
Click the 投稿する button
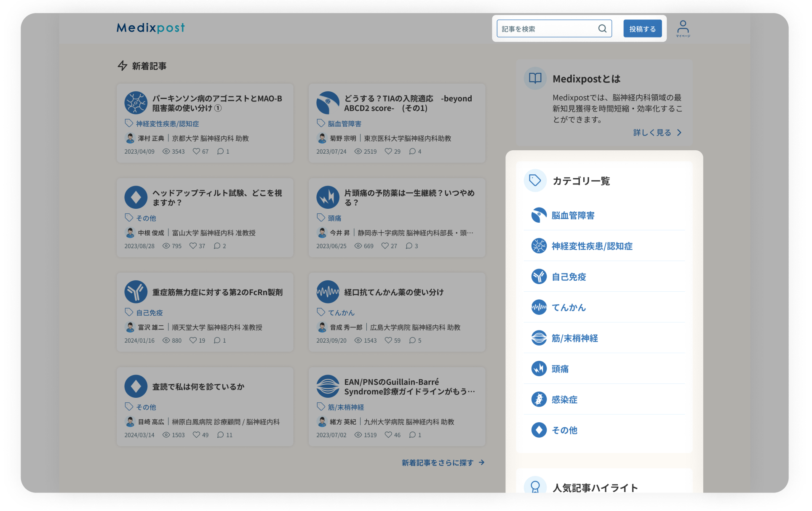point(642,29)
